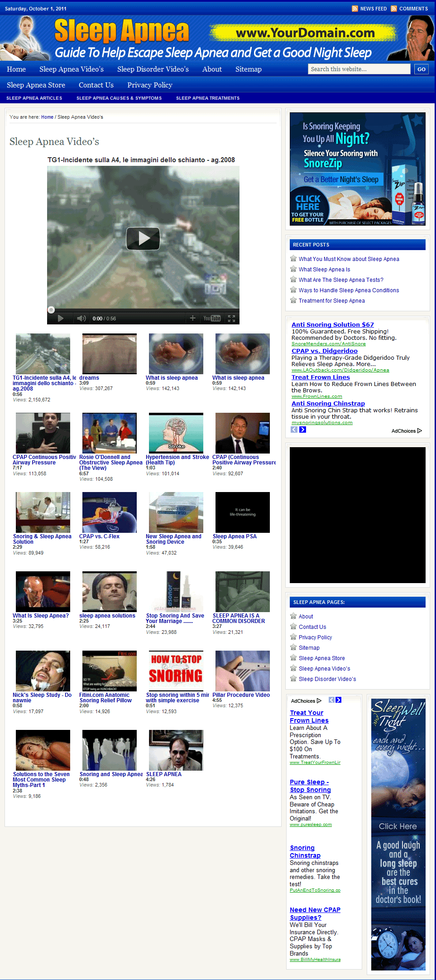Click the 'Anti Snoring Chinstrap' ad link
This screenshot has height=980, width=436.
(328, 403)
